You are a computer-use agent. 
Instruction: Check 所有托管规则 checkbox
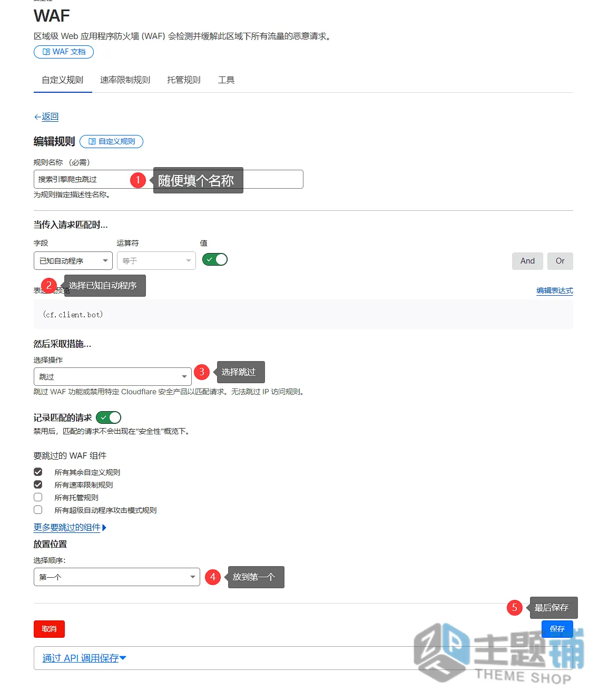coord(38,497)
